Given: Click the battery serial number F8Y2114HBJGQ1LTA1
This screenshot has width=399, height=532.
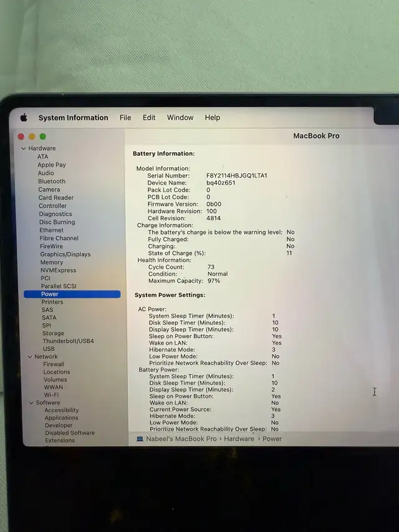Looking at the screenshot, I should click(x=237, y=175).
